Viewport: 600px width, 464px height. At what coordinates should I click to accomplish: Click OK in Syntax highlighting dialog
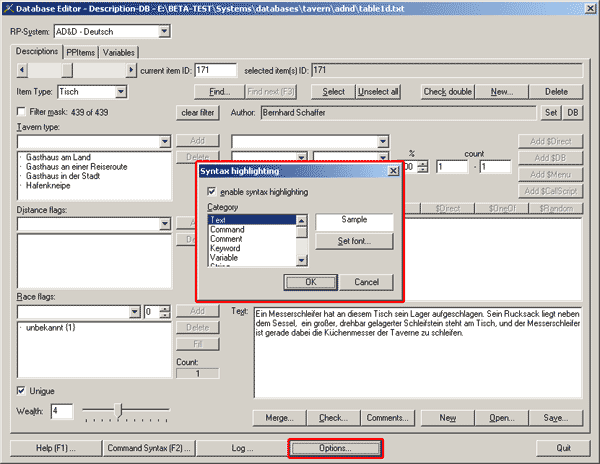(310, 282)
